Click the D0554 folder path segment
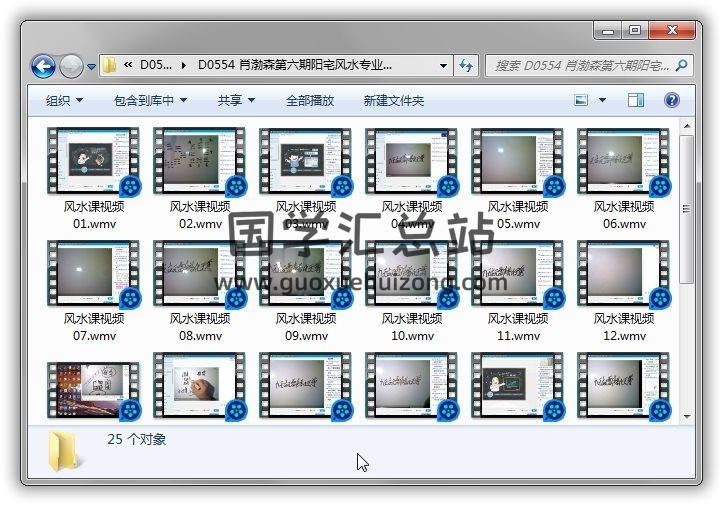723x506 pixels. (x=294, y=66)
